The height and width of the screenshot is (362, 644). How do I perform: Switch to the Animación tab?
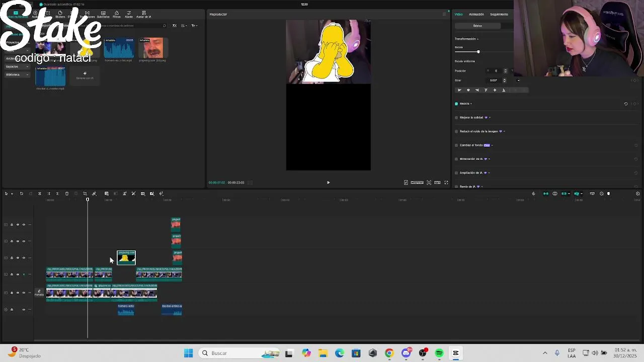point(476,14)
